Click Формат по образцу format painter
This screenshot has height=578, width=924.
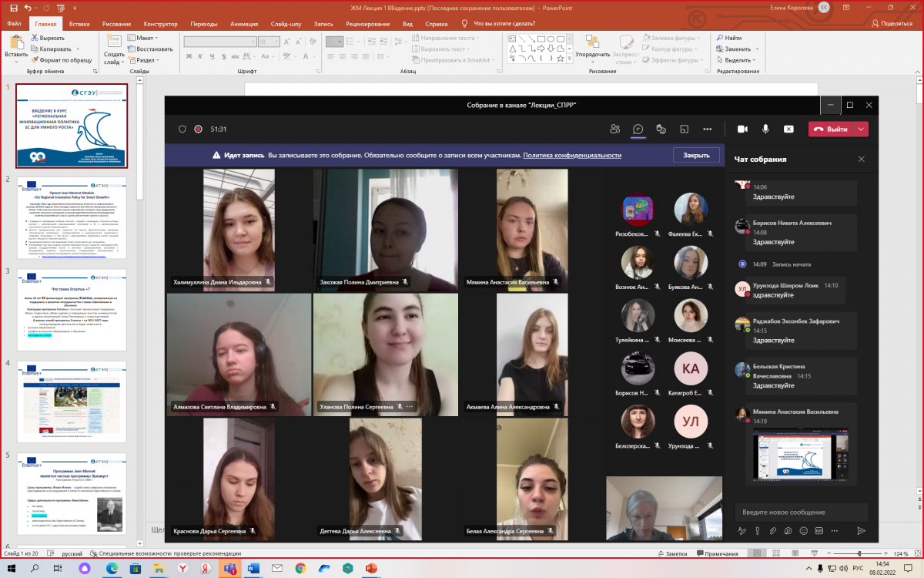click(62, 59)
